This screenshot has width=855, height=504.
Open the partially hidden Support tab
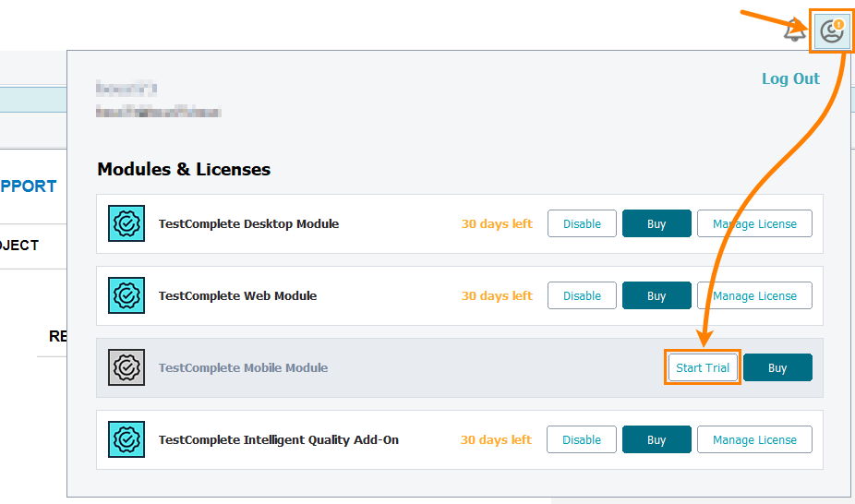30,186
